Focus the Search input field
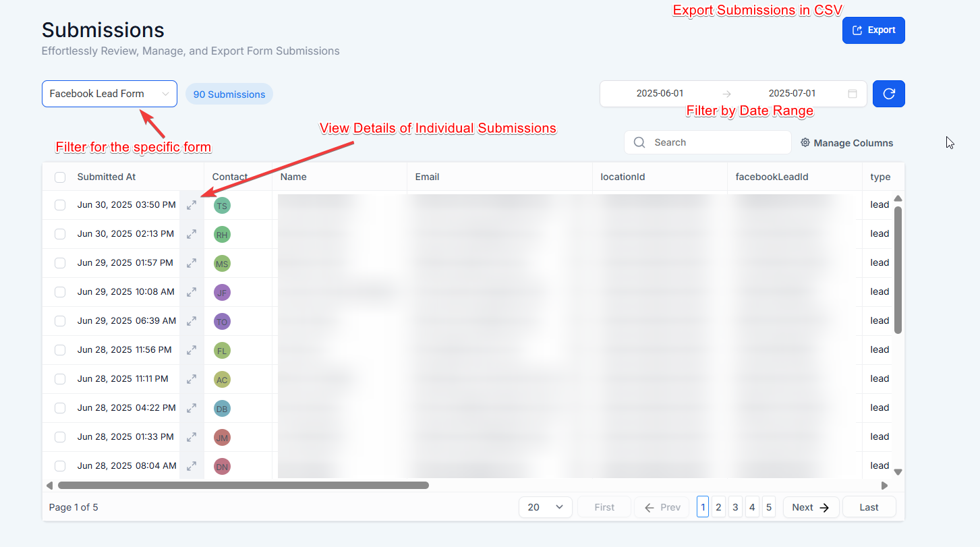 pos(708,142)
